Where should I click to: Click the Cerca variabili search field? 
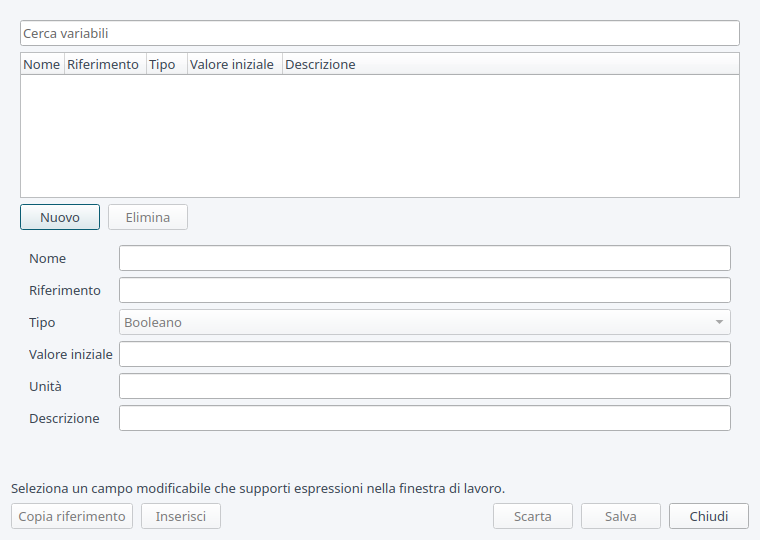(x=380, y=33)
